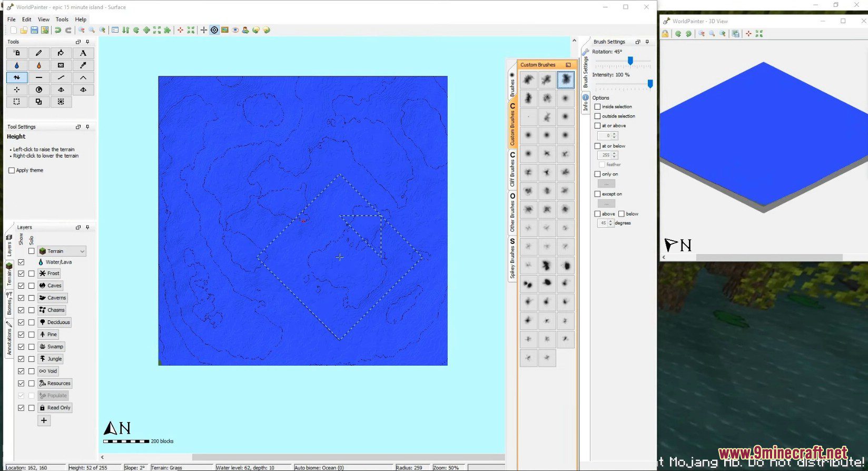The height and width of the screenshot is (471, 868).
Task: Click the Open world folder icon
Action: click(x=24, y=30)
